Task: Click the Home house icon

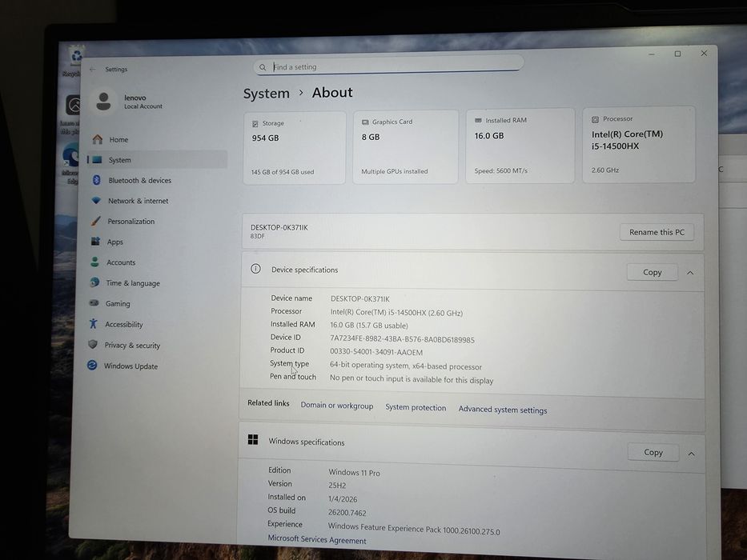Action: pos(98,139)
